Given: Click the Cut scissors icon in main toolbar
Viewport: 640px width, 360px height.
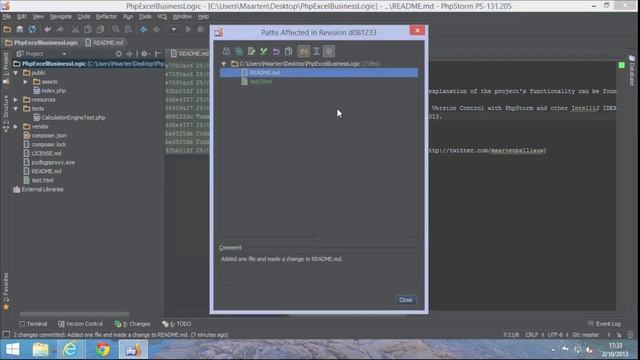Looking at the screenshot, I should coord(75,29).
